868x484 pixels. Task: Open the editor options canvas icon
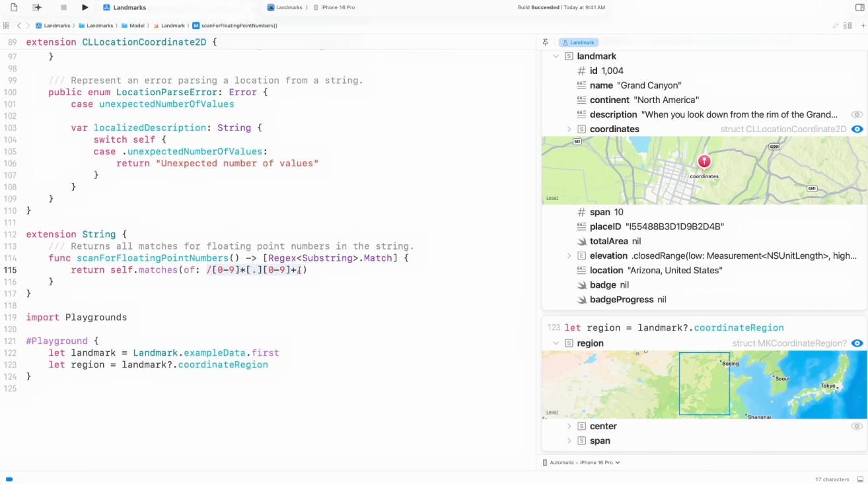point(848,26)
